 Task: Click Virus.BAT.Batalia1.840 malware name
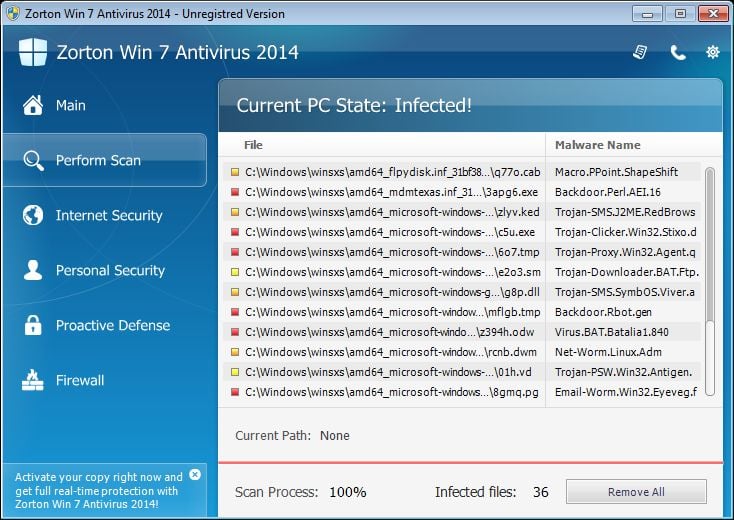click(612, 332)
